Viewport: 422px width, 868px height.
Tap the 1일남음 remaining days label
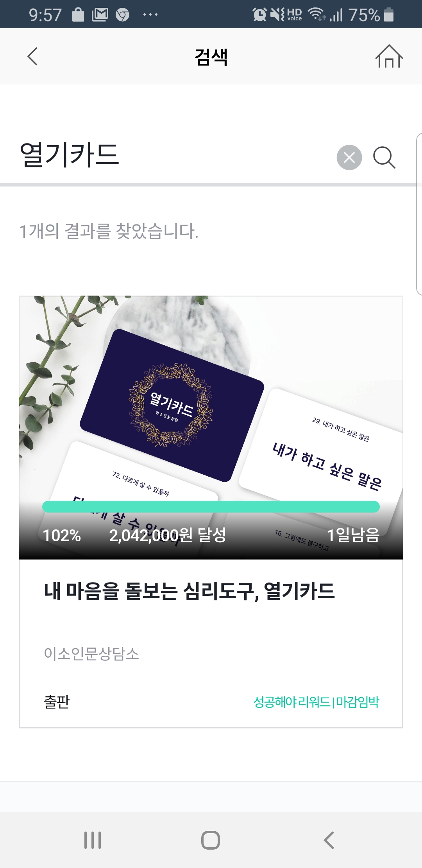click(353, 535)
